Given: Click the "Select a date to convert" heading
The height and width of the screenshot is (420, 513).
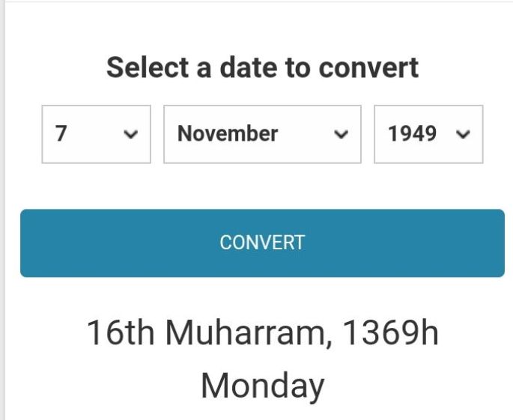Looking at the screenshot, I should point(262,67).
